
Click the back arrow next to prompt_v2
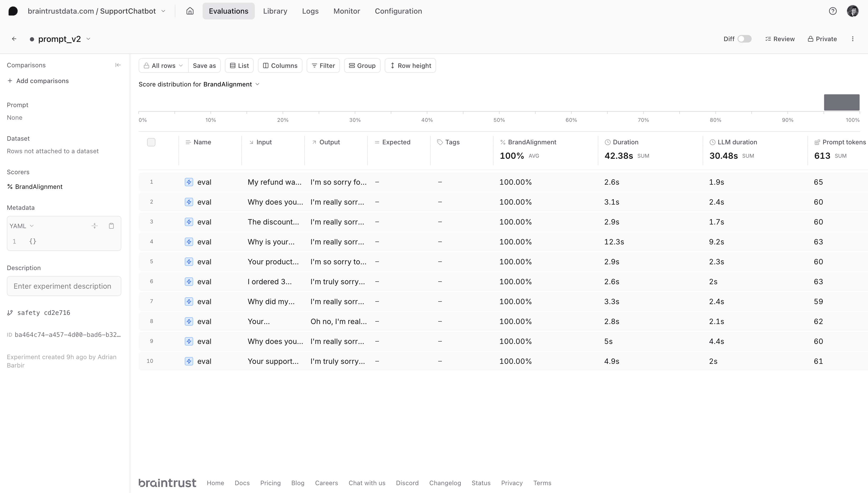pos(14,39)
